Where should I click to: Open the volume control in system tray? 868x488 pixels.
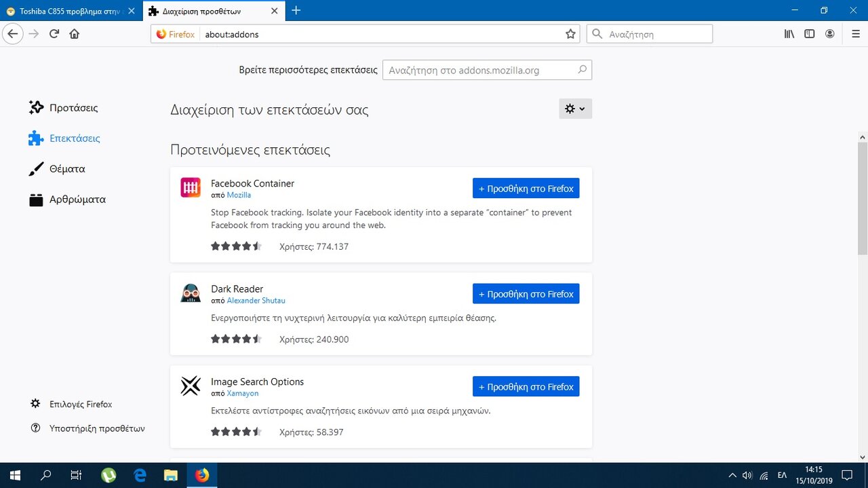748,475
